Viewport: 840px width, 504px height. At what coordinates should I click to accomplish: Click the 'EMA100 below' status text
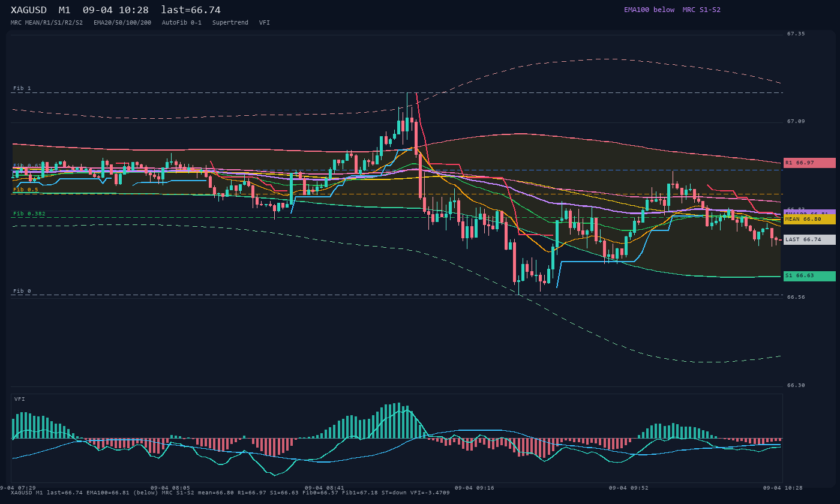[649, 10]
